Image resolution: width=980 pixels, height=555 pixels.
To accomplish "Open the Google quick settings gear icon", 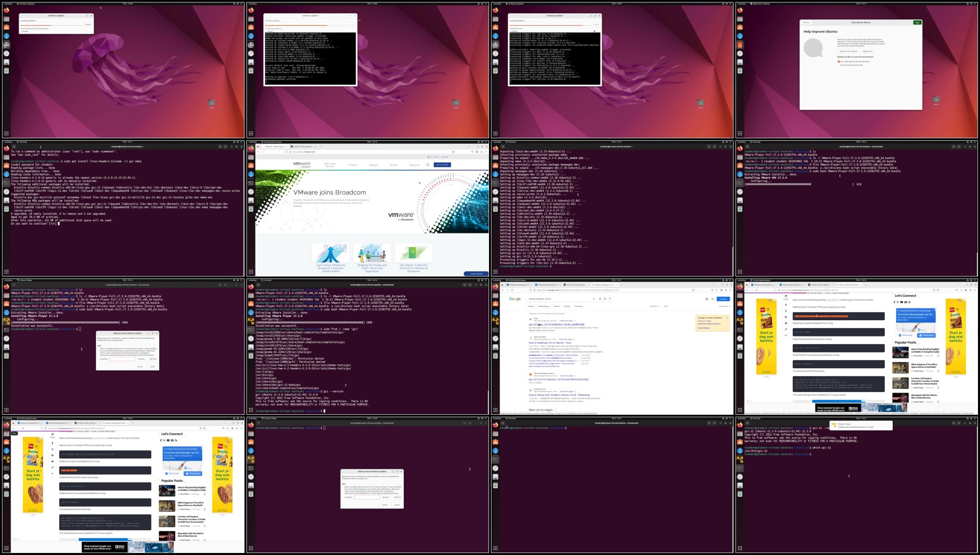I will [707, 299].
